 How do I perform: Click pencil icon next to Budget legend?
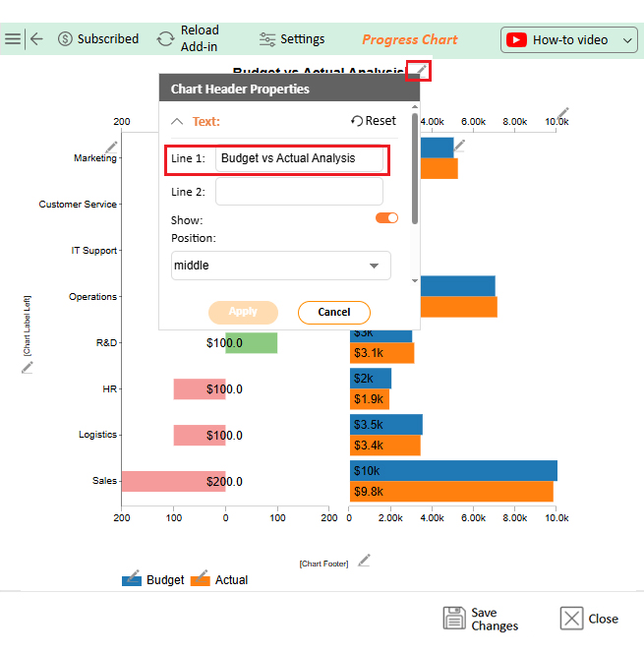click(134, 574)
